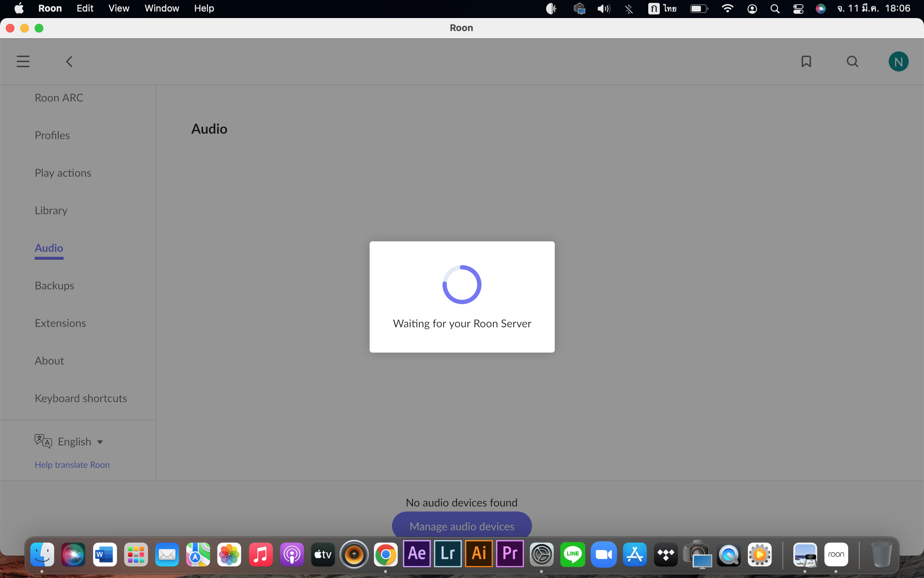Click 'No audio devices found' text
The image size is (924, 578).
coord(462,502)
